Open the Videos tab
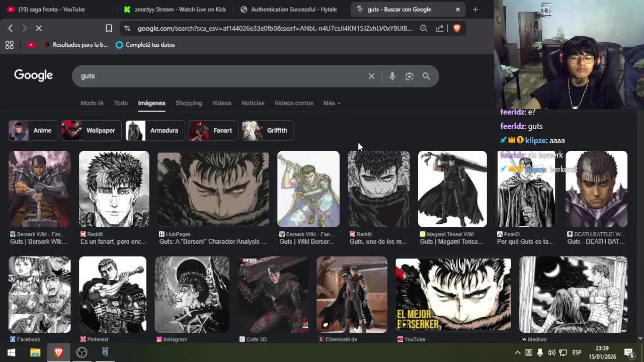The width and height of the screenshot is (644, 362). (x=222, y=103)
